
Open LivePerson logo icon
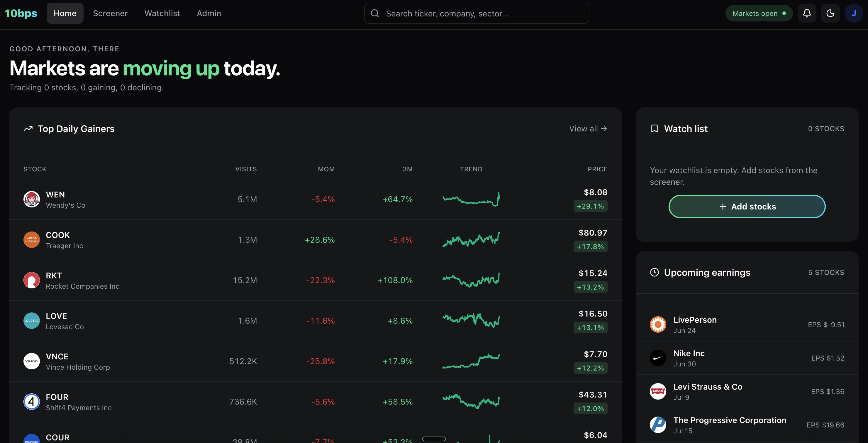click(658, 324)
